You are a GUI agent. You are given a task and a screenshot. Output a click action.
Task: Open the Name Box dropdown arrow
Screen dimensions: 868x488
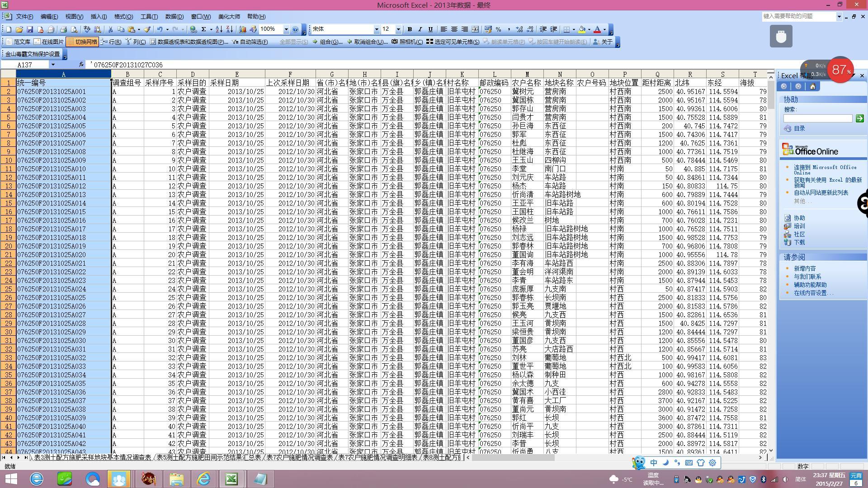(53, 65)
